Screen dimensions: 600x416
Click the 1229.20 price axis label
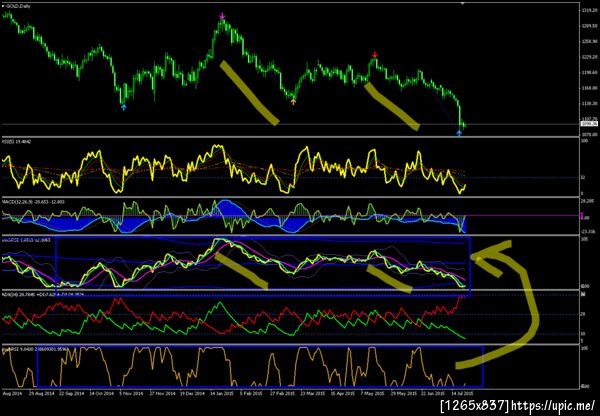tap(589, 57)
